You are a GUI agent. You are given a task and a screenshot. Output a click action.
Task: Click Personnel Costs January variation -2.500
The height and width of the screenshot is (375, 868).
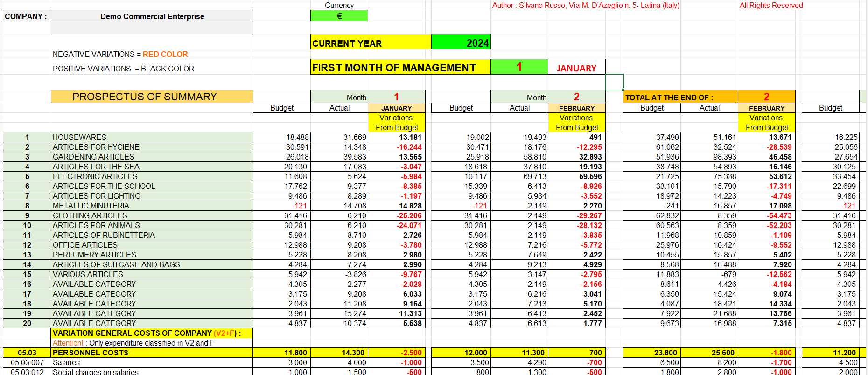tap(397, 353)
